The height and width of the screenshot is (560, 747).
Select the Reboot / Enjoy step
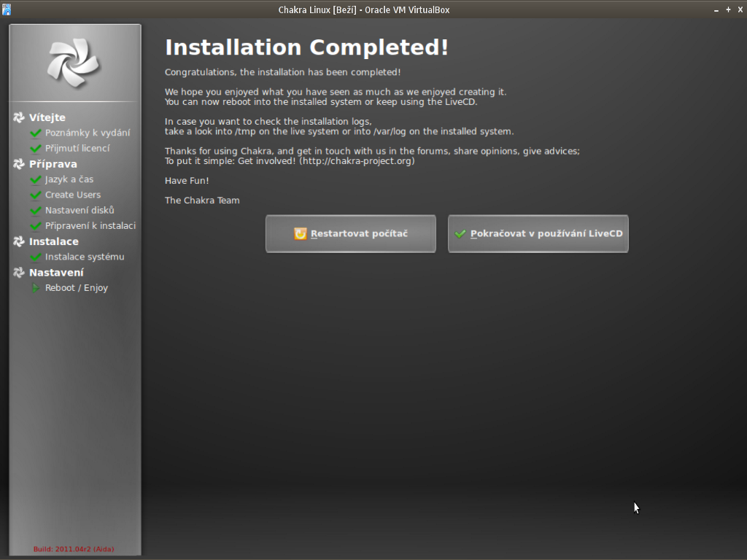77,287
